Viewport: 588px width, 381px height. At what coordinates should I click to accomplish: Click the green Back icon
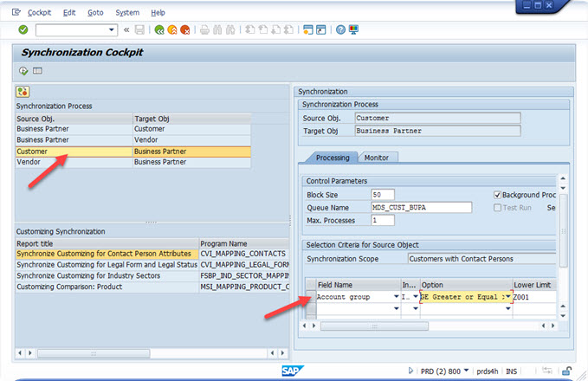tap(159, 29)
